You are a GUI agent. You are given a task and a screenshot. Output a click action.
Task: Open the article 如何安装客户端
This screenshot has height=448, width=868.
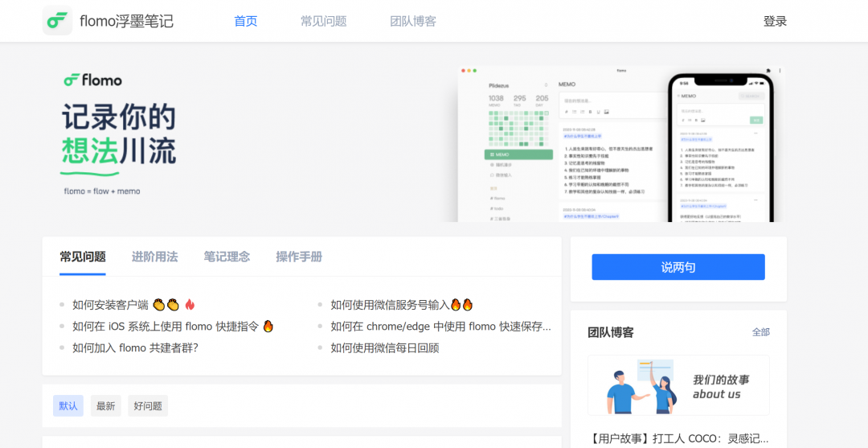133,305
